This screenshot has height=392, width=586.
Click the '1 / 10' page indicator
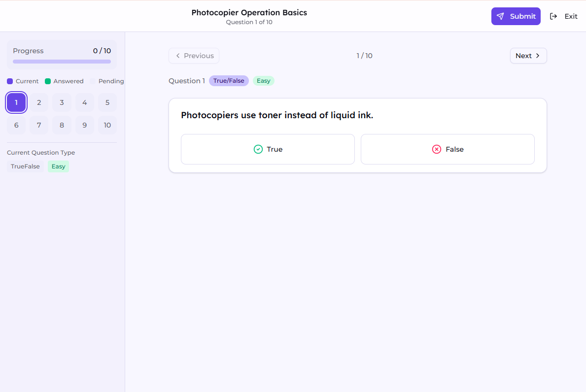(x=364, y=56)
